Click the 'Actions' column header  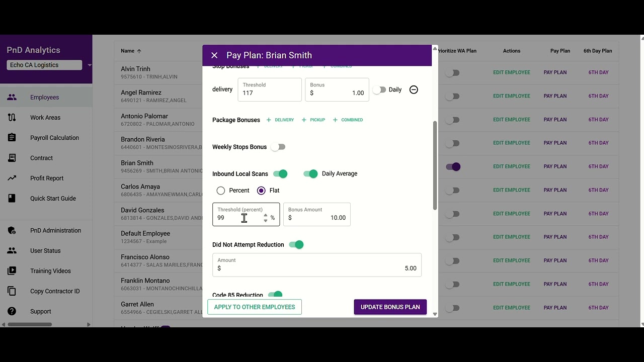[512, 51]
